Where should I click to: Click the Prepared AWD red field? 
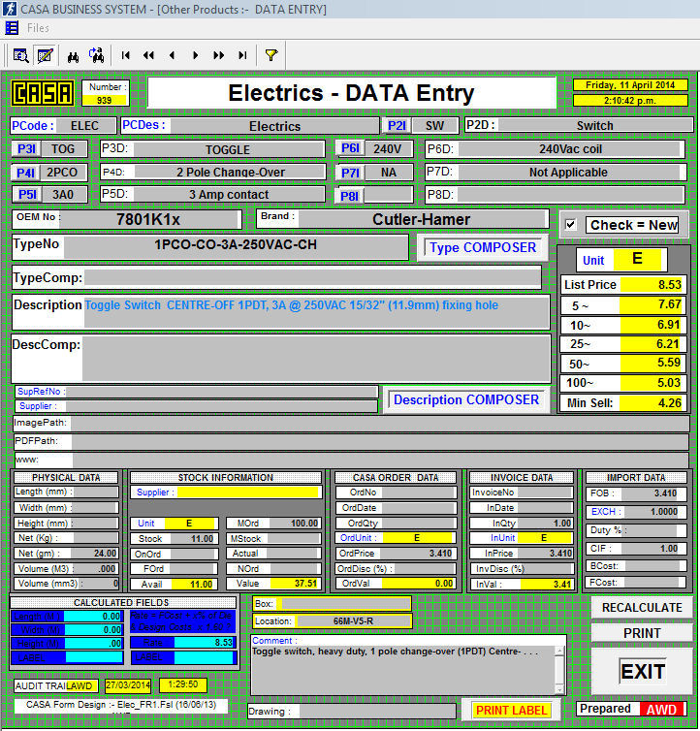coord(661,709)
